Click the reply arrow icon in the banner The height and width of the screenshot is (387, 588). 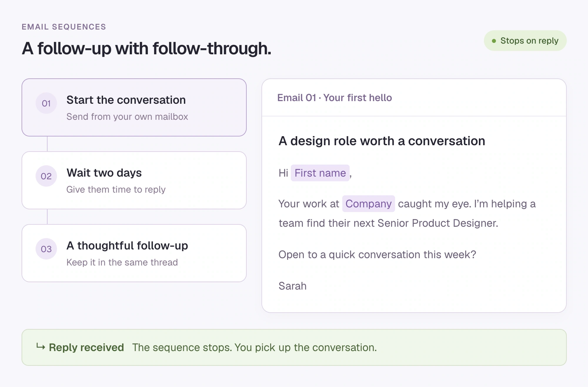coord(41,347)
